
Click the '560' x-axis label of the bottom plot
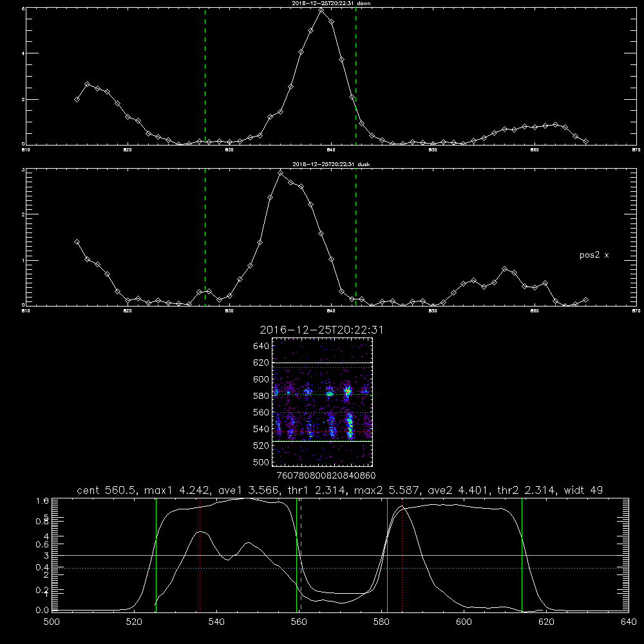tap(299, 622)
